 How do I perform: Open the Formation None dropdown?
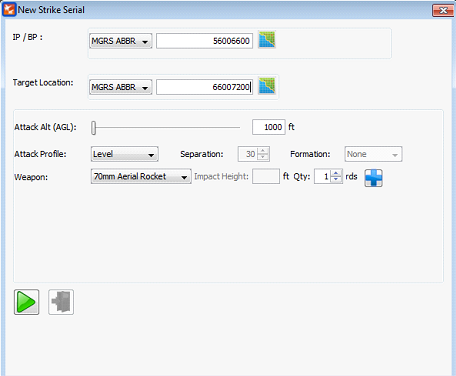pyautogui.click(x=373, y=154)
